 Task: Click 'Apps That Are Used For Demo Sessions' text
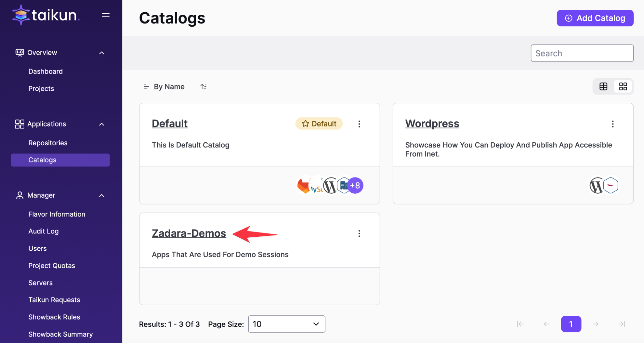point(220,255)
